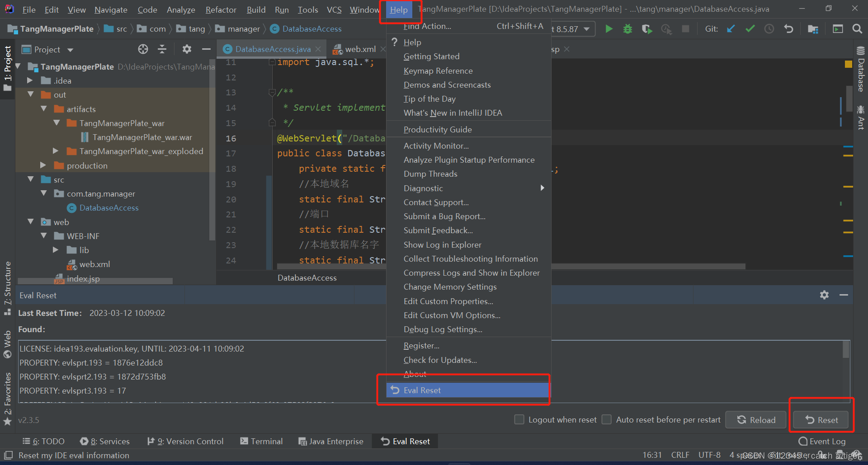Run the project with green play icon
Screen dimensions: 868x465
pos(609,29)
